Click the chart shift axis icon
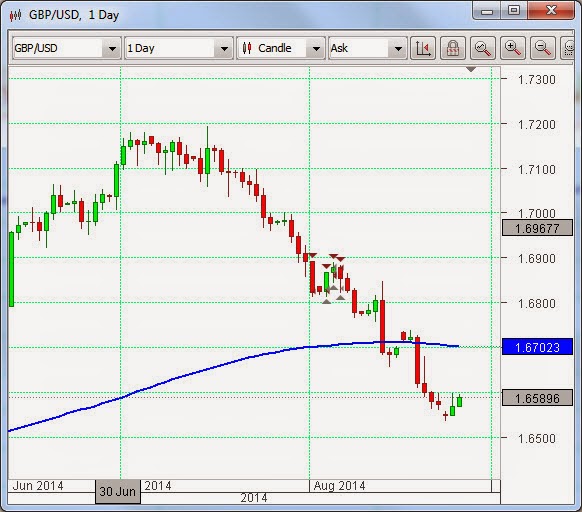 click(x=423, y=48)
